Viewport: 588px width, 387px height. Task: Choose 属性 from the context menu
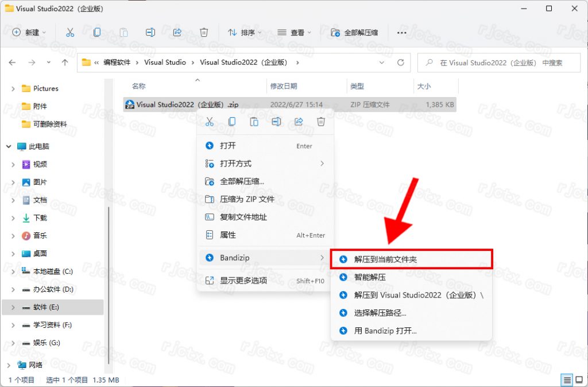(228, 235)
